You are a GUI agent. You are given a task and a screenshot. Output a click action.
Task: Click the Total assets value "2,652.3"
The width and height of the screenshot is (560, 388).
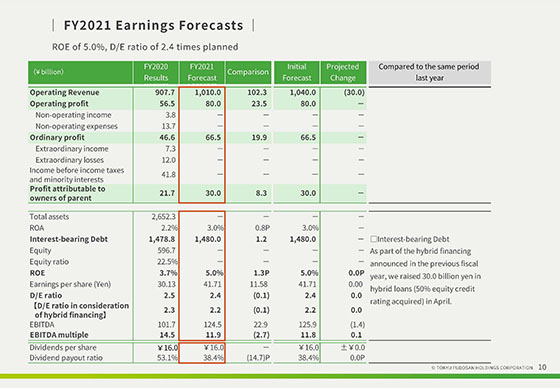pos(164,217)
